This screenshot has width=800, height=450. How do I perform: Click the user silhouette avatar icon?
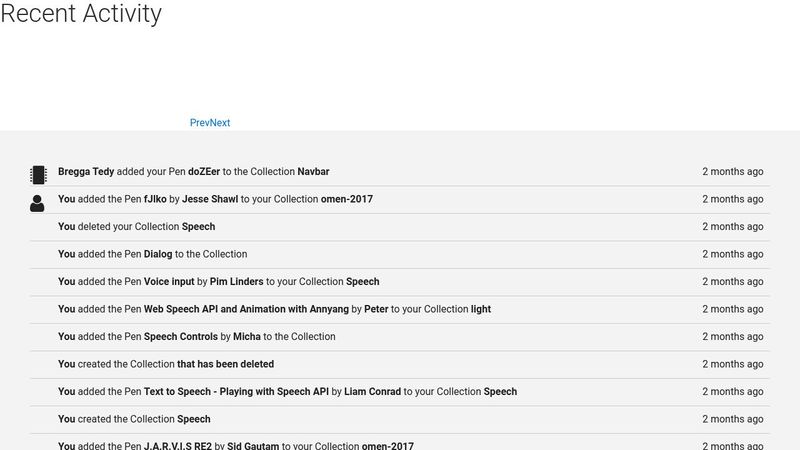coord(37,203)
